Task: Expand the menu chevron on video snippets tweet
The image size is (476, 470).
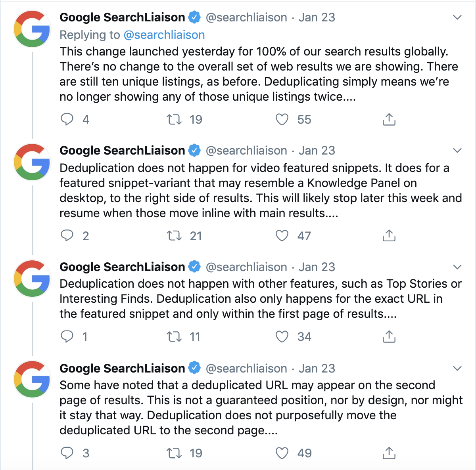Action: [457, 151]
